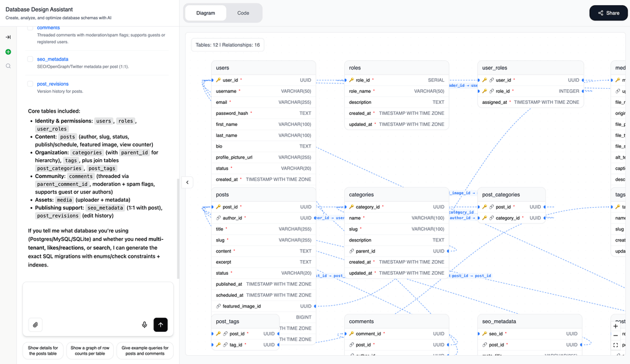The width and height of the screenshot is (630, 364).
Task: Click the link icon beside featured_image_id
Action: tap(219, 306)
